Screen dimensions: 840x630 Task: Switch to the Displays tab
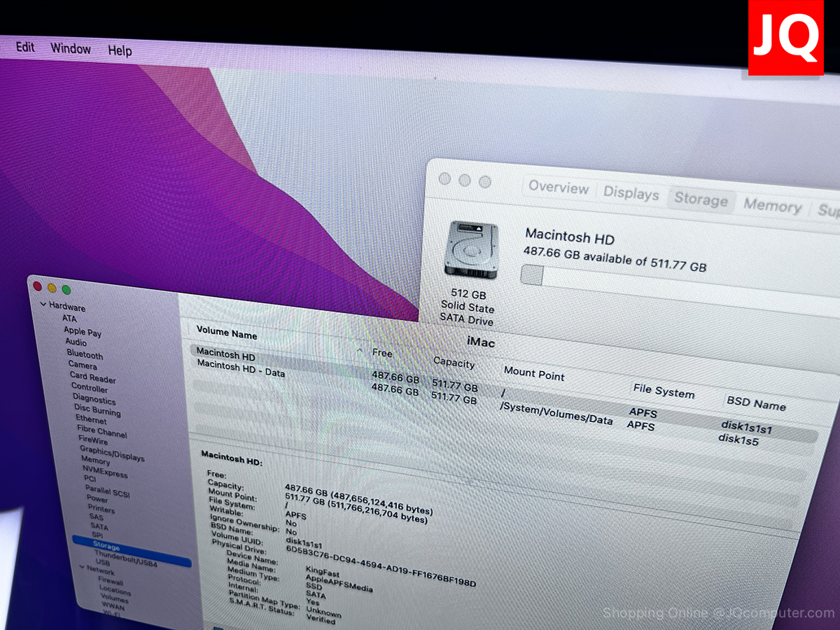click(631, 194)
